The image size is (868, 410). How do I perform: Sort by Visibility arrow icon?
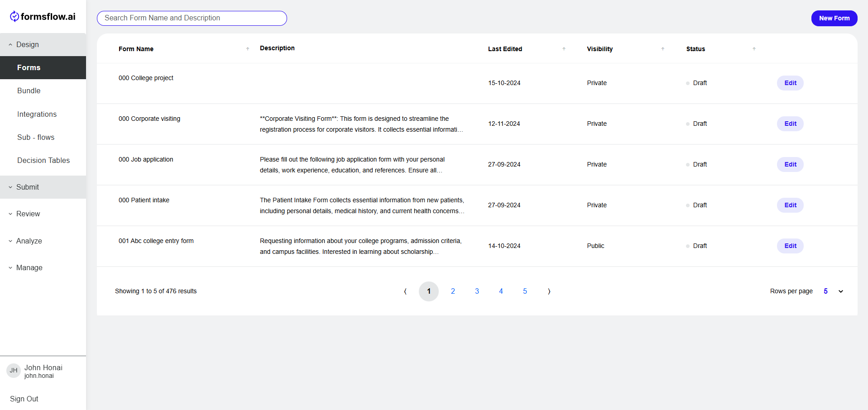663,49
